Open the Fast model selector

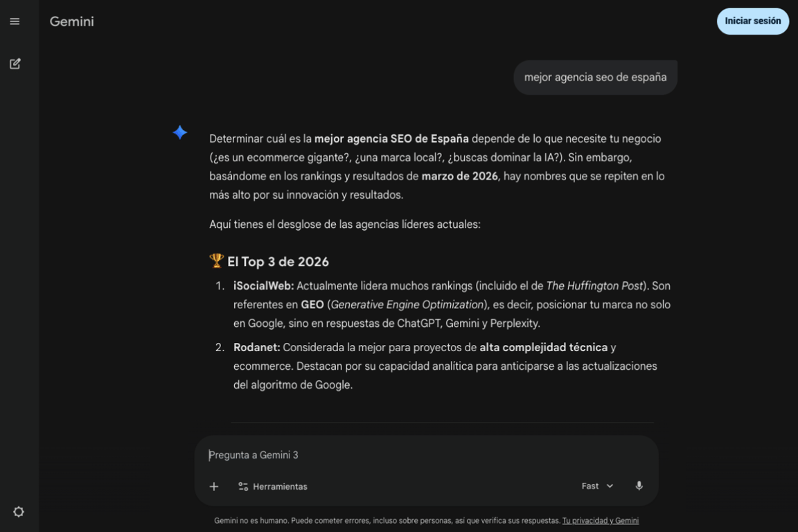click(597, 486)
